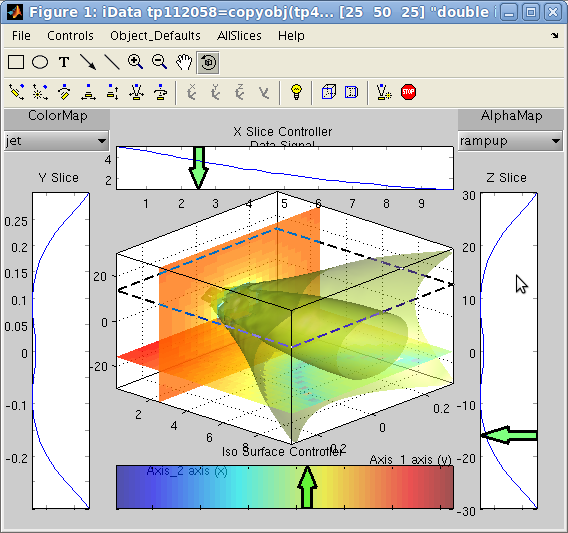Open the Object_Defaults menu
568x533 pixels.
155,36
